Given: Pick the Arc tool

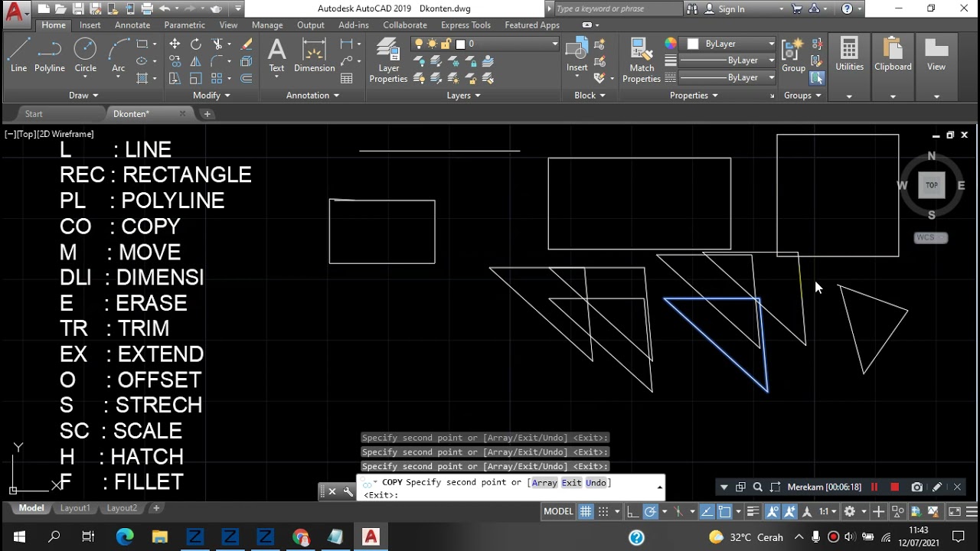Looking at the screenshot, I should click(x=118, y=55).
